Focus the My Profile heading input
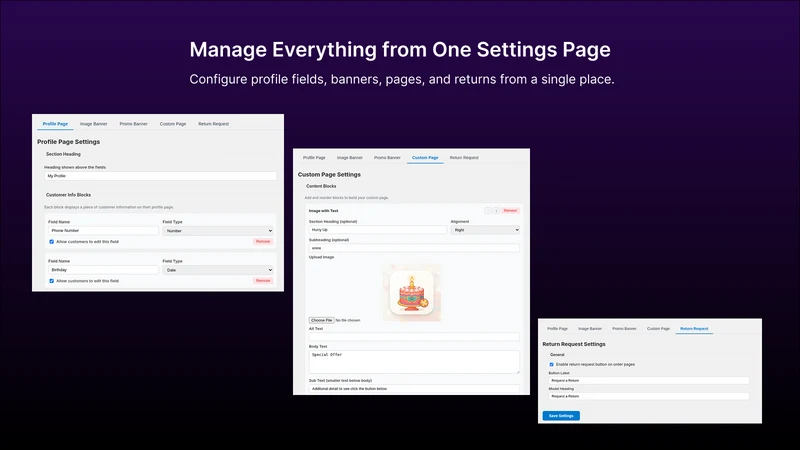Viewport: 800px width, 450px height. [x=160, y=176]
